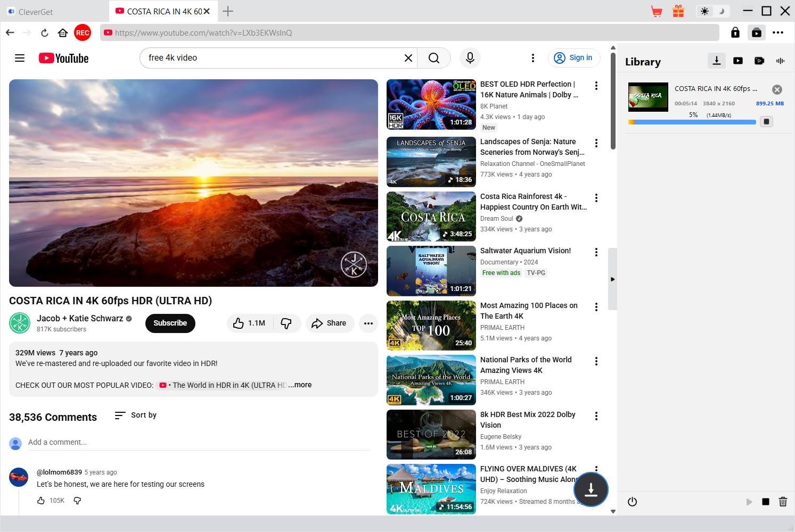Show the Library video tab
The width and height of the screenshot is (795, 532).
[x=738, y=61]
